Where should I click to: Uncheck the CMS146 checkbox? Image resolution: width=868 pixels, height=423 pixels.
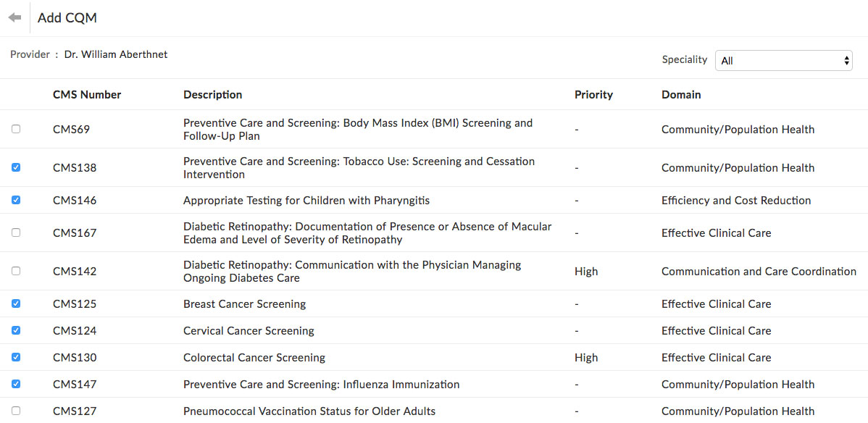[16, 200]
